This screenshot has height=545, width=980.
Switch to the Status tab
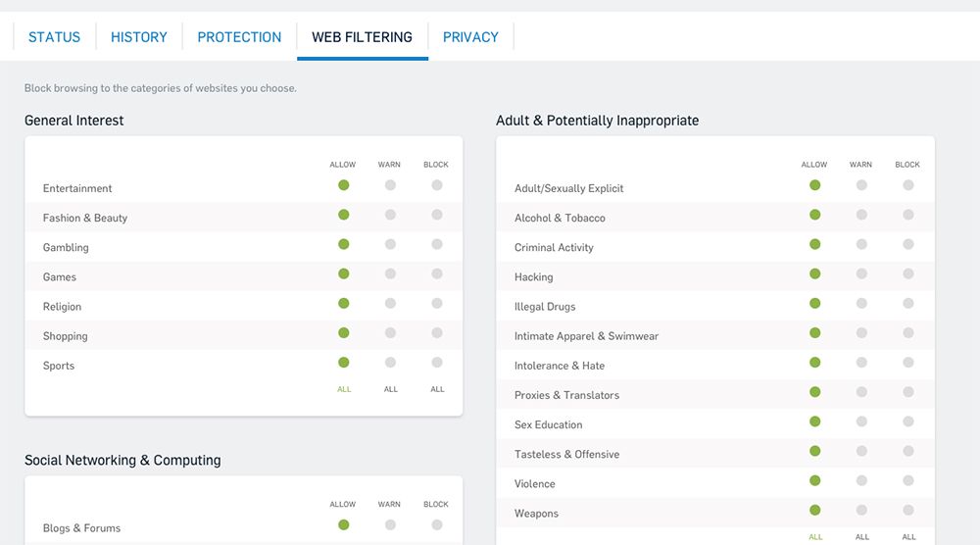[x=54, y=37]
